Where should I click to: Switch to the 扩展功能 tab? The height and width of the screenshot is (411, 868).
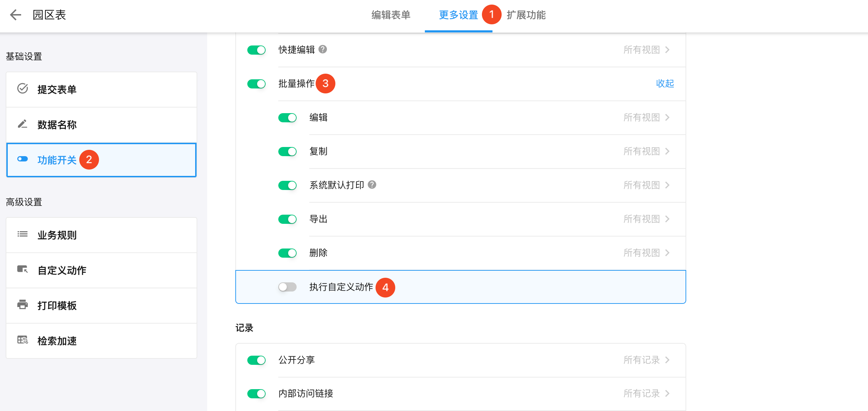(526, 15)
